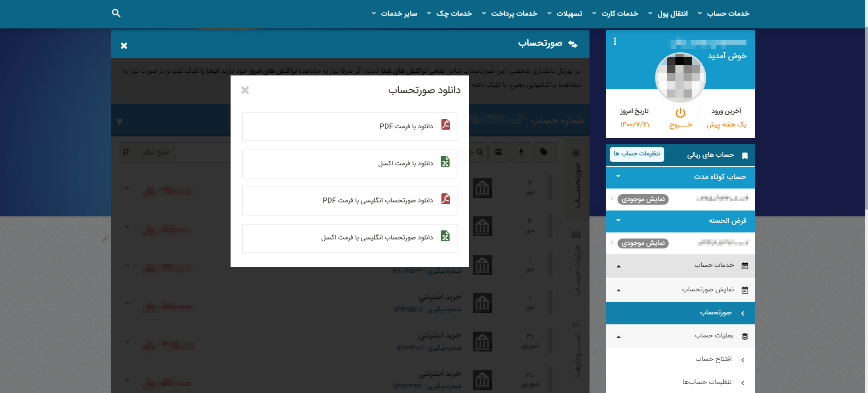Click the chevron beside the short-term account number
The width and height of the screenshot is (868, 393).
(x=612, y=199)
